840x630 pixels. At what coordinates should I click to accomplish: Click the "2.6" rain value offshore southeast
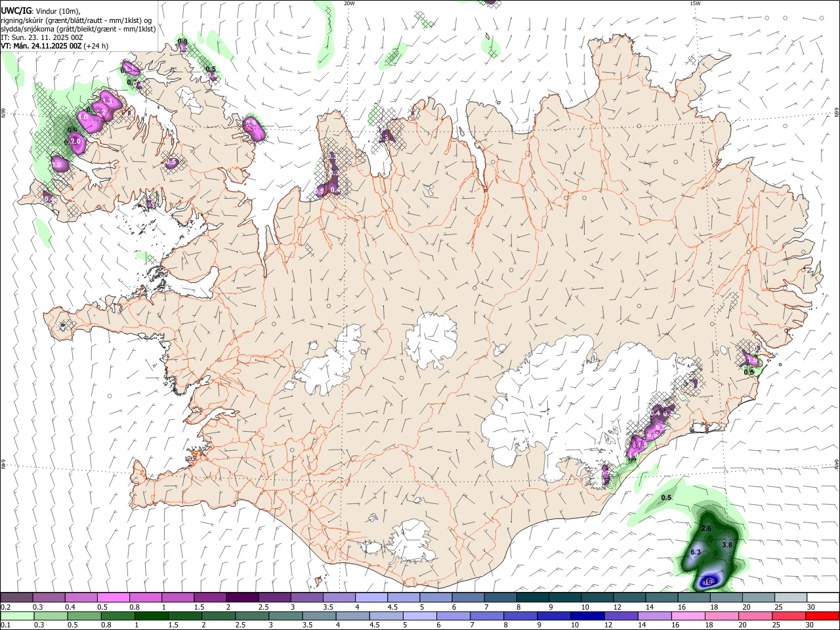coord(706,528)
